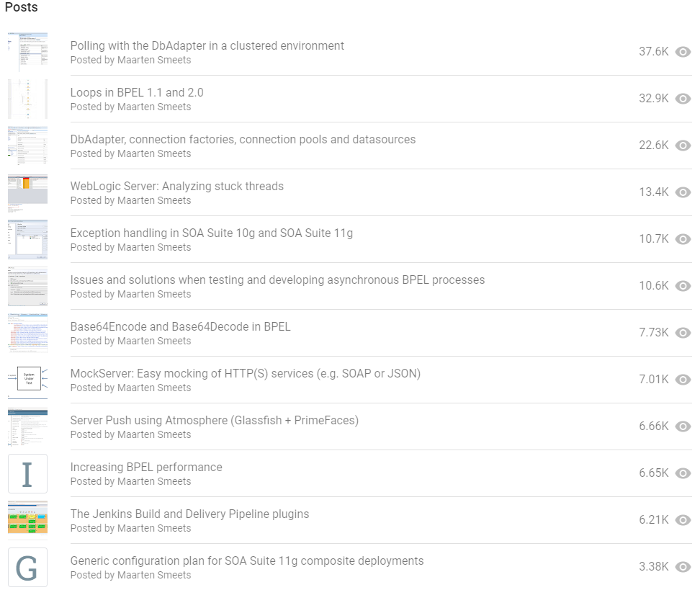The width and height of the screenshot is (700, 590).
Task: Open Generic configuration plan for SOA Suite post
Action: pyautogui.click(x=246, y=561)
